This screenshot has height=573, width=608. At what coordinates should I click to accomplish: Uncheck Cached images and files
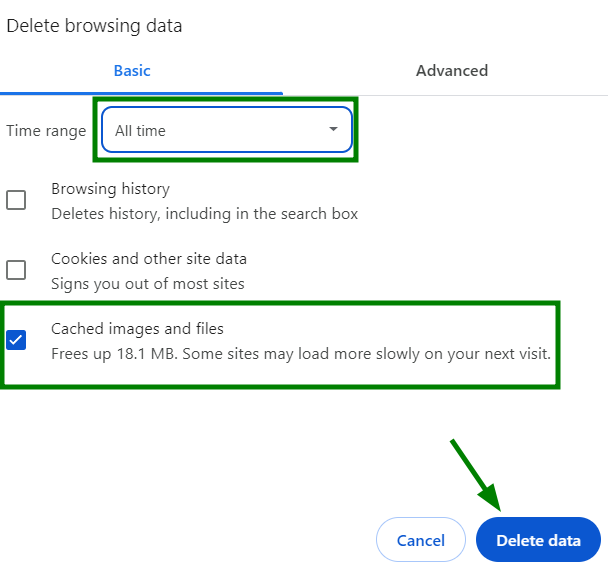[x=16, y=340]
